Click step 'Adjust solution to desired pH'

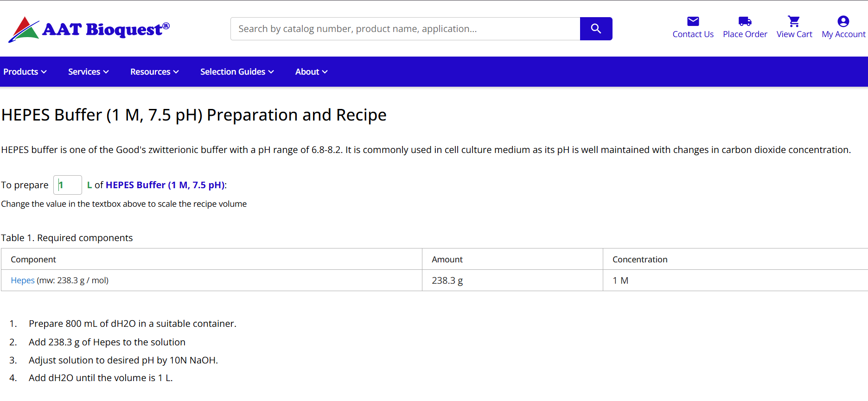123,360
